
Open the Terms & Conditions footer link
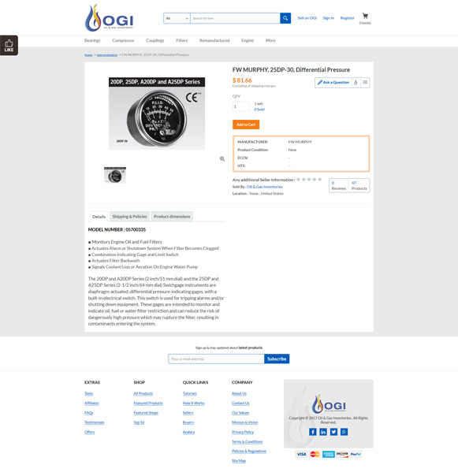(247, 441)
